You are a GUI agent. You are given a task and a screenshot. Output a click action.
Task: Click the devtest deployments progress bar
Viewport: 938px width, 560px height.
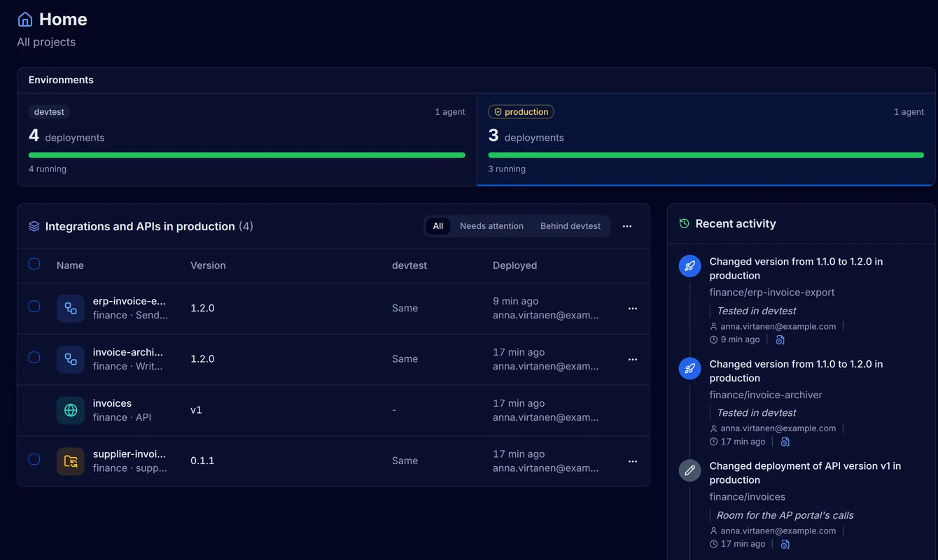pyautogui.click(x=247, y=155)
